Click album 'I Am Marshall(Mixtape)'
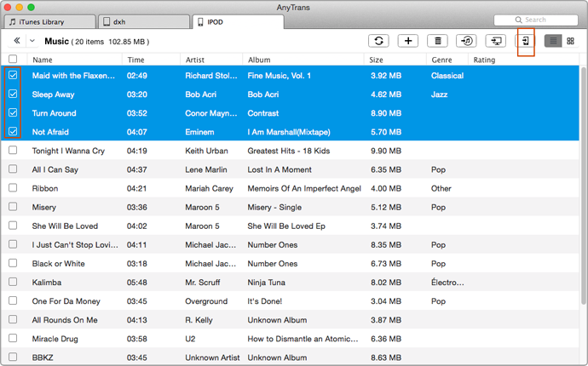The height and width of the screenshot is (366, 588). coord(289,132)
